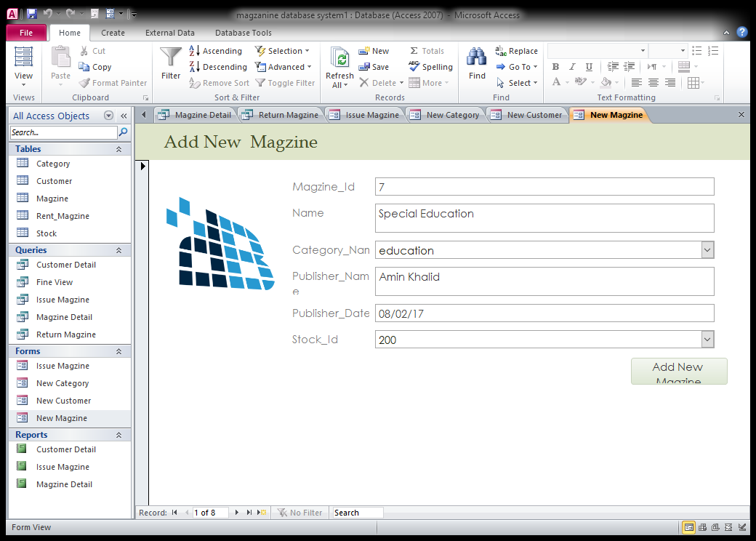This screenshot has width=756, height=541.
Task: Minimize the ribbon with the caret
Action: (x=726, y=32)
